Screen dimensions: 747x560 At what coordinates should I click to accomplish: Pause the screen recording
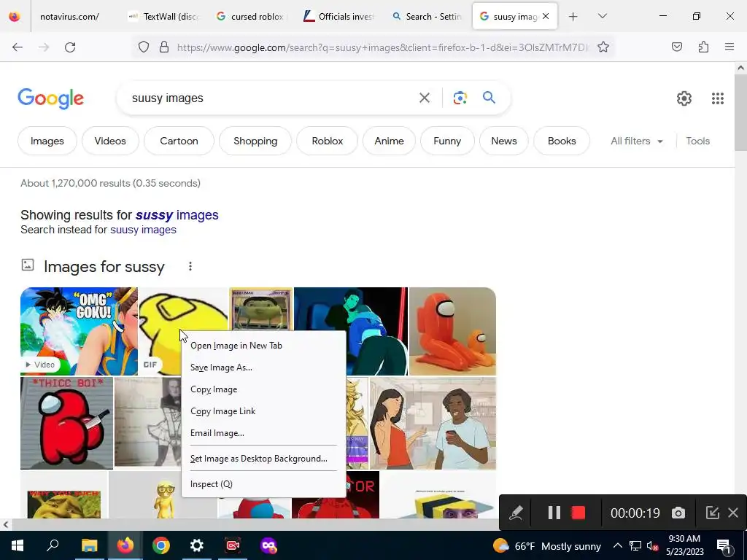[x=554, y=513]
